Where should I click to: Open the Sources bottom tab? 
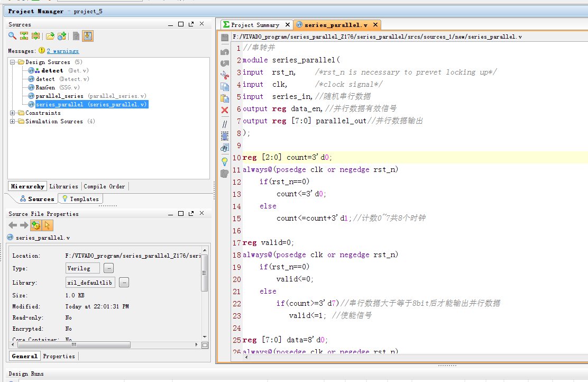(x=37, y=199)
